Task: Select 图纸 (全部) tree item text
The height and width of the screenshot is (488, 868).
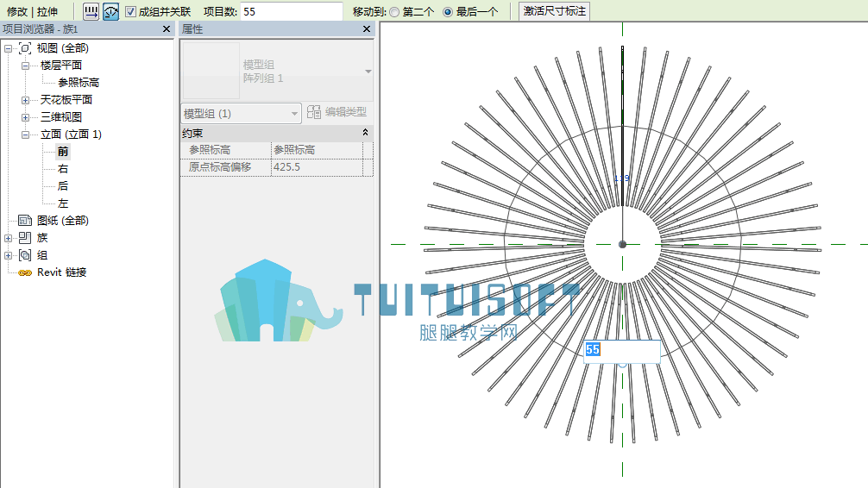Action: [x=62, y=220]
